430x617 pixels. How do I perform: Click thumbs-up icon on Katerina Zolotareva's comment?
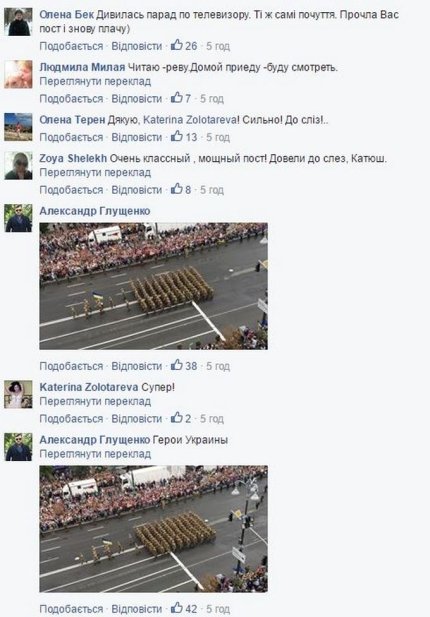[177, 417]
